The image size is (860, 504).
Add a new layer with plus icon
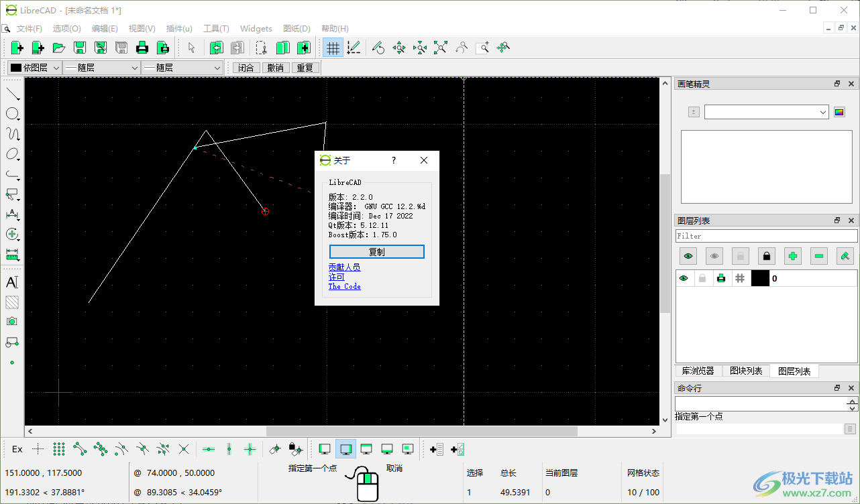coord(793,256)
